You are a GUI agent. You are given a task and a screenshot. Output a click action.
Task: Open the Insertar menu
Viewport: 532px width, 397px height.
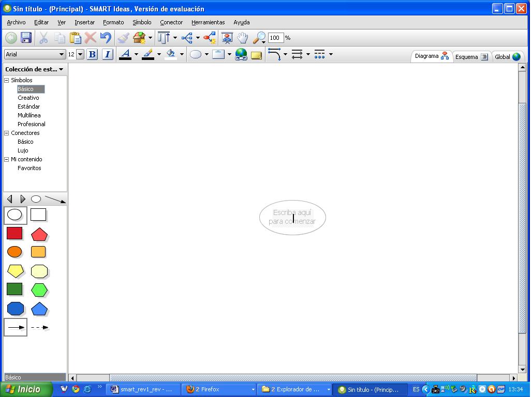coord(84,22)
